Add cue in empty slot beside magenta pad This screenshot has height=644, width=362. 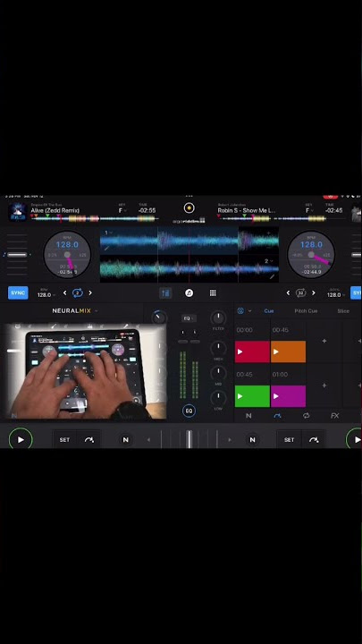324,386
